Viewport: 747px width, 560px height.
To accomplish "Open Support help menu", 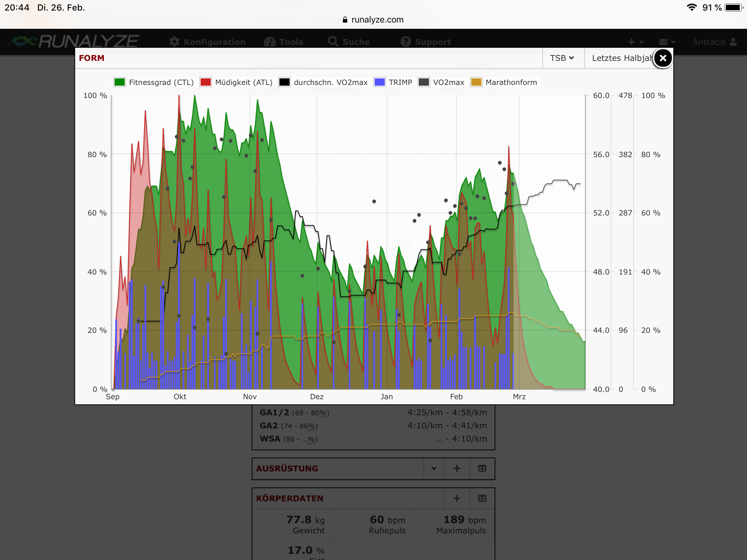I will point(426,42).
